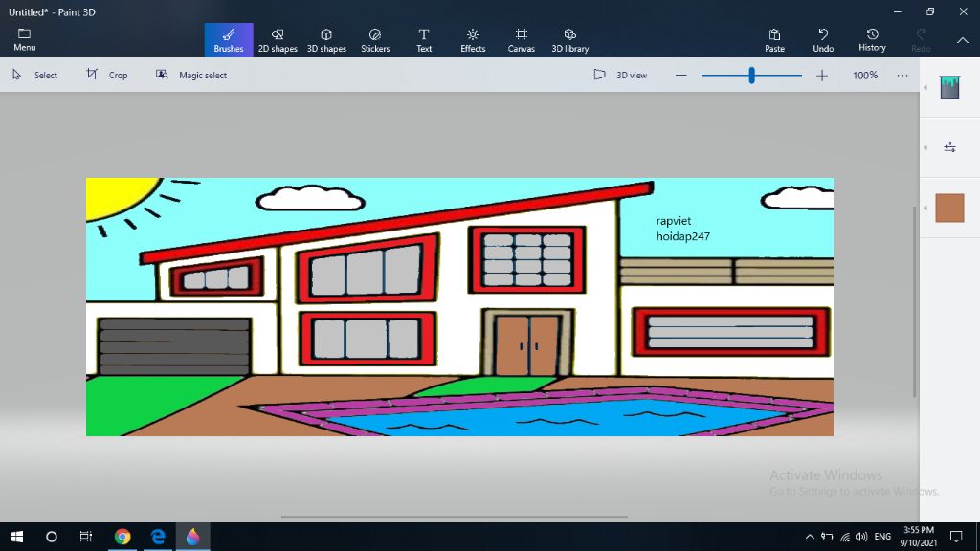
Task: Open the Canvas tab
Action: (x=522, y=40)
